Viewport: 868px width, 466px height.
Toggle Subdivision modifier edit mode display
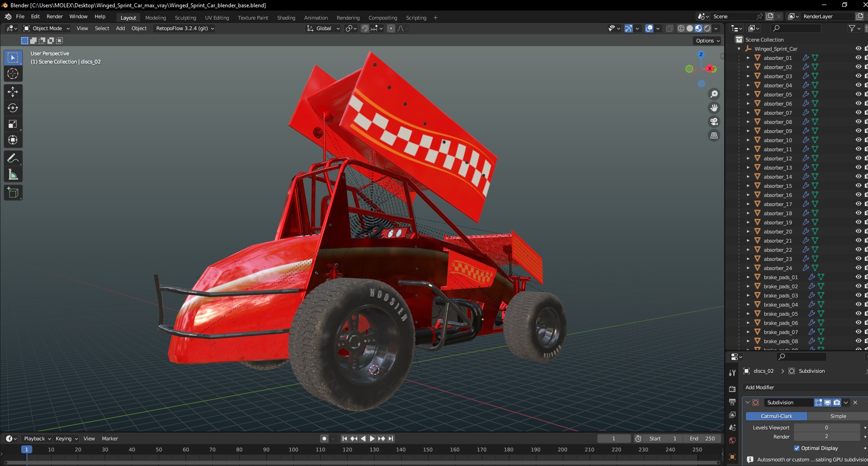818,402
